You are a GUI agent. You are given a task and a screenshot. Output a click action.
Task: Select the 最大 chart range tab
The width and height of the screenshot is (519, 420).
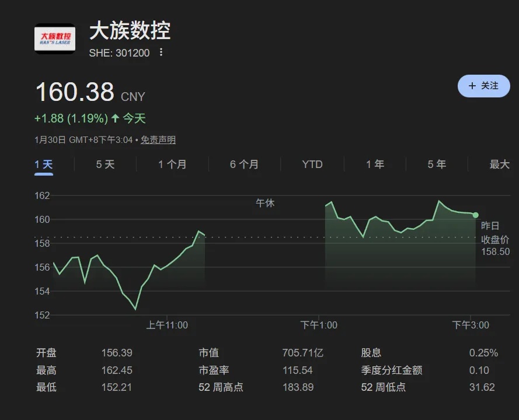pos(500,164)
